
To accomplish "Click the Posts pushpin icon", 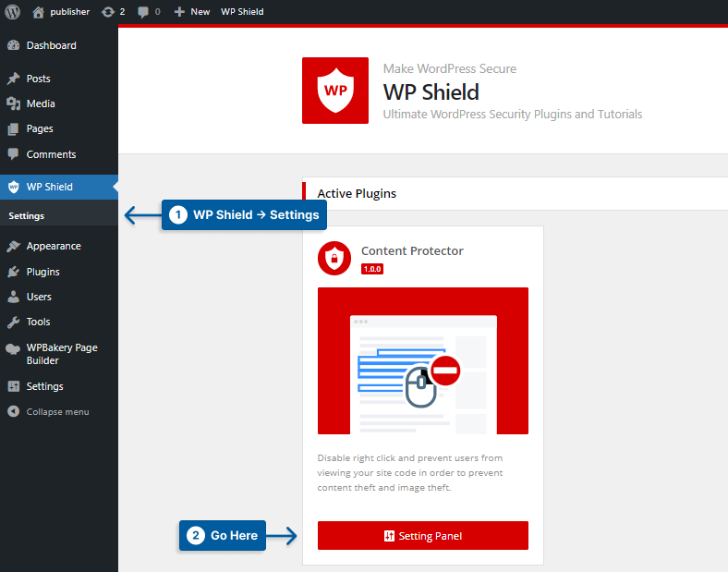I will point(14,79).
